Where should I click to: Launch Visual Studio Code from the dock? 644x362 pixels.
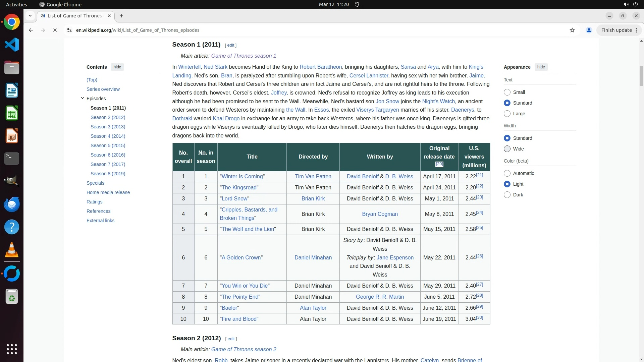[x=12, y=45]
